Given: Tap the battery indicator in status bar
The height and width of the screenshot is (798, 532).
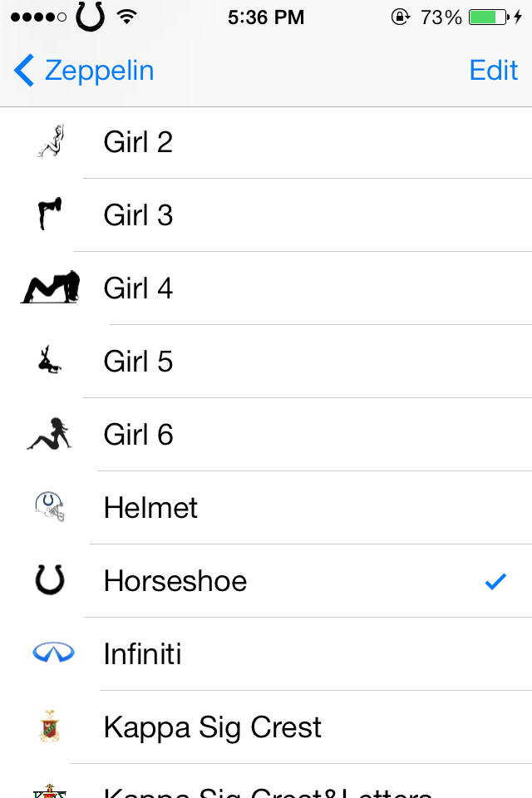Looking at the screenshot, I should 487,17.
